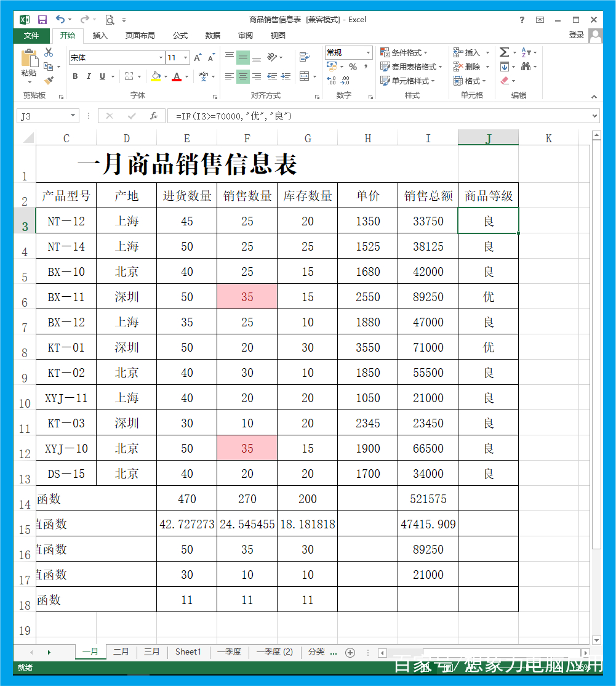Screen dimensions: 616x686
Task: Toggle Underline formatting
Action: pyautogui.click(x=102, y=76)
